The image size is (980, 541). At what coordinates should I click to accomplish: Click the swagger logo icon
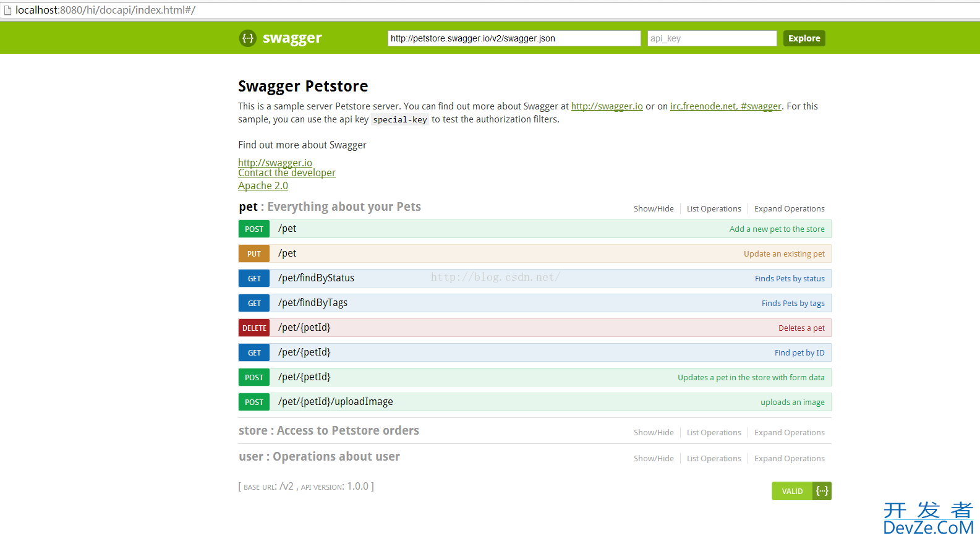(x=248, y=38)
